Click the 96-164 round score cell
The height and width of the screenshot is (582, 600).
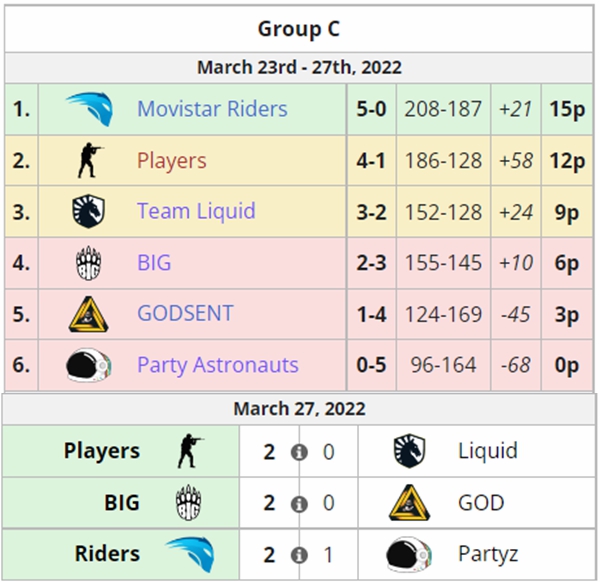[443, 365]
